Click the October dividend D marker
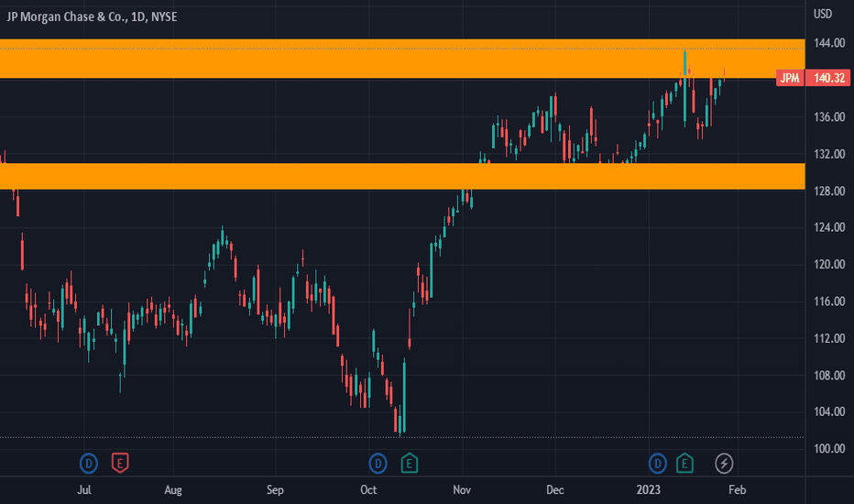 378,464
